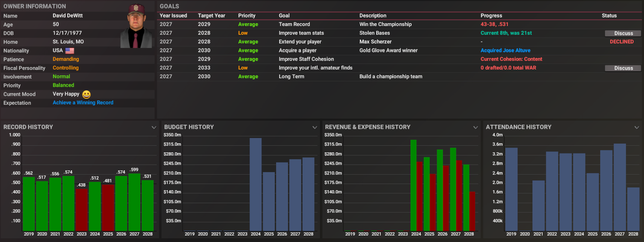Click the 2028 bar in Attendance History
Screen dimensions: 644x242
tap(633, 209)
